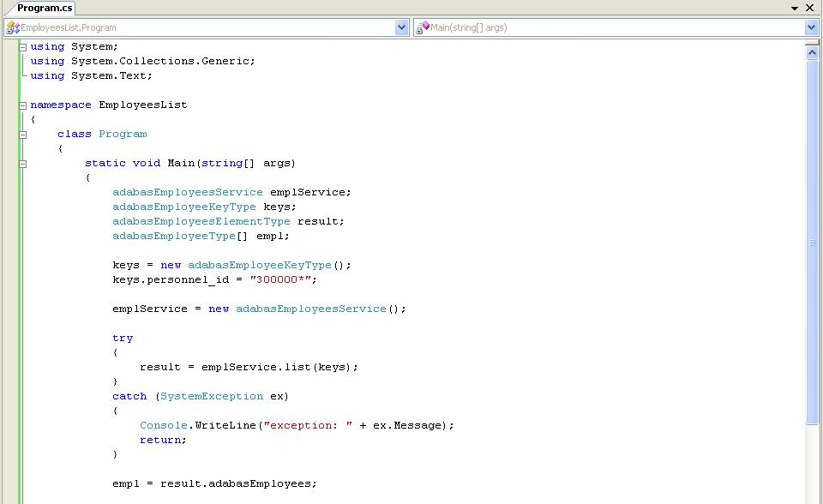Open the EmployeesList.Program types dropdown
823x504 pixels.
click(x=400, y=27)
